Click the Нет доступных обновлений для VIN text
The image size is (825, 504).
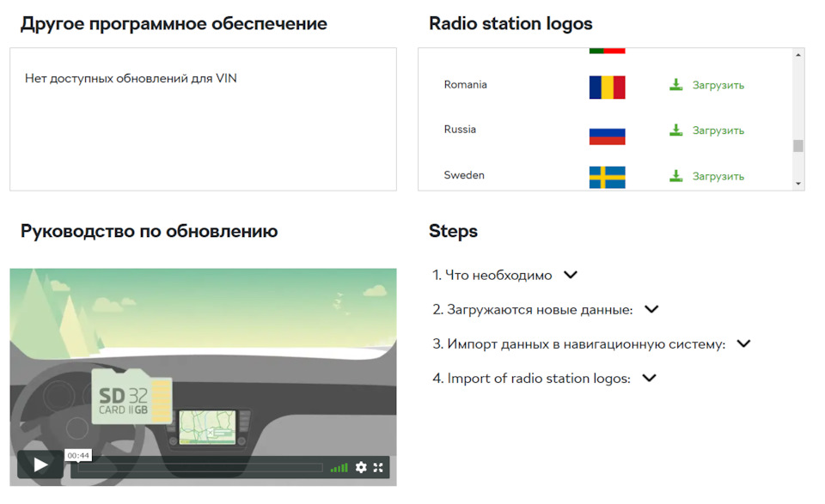pyautogui.click(x=131, y=78)
